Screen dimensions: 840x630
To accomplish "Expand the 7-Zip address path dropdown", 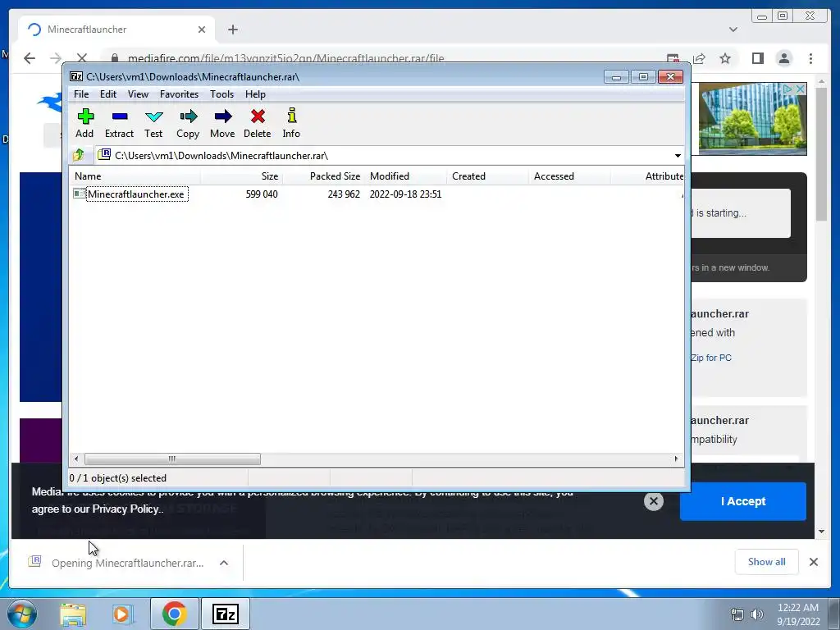I will click(x=678, y=155).
